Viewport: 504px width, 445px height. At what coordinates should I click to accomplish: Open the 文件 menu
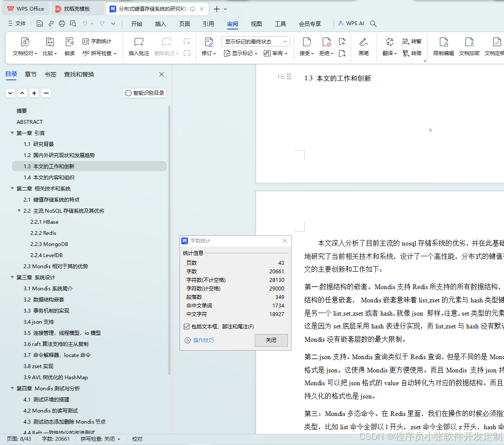pyautogui.click(x=17, y=23)
